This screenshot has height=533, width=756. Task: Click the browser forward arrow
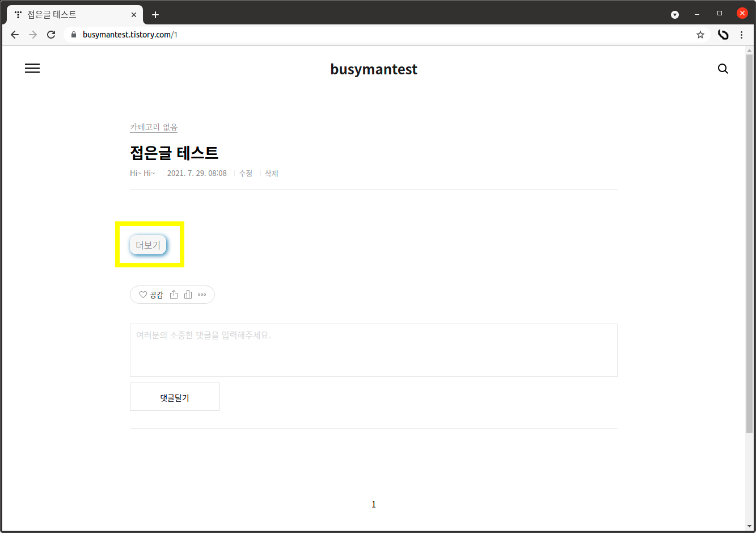[x=33, y=35]
